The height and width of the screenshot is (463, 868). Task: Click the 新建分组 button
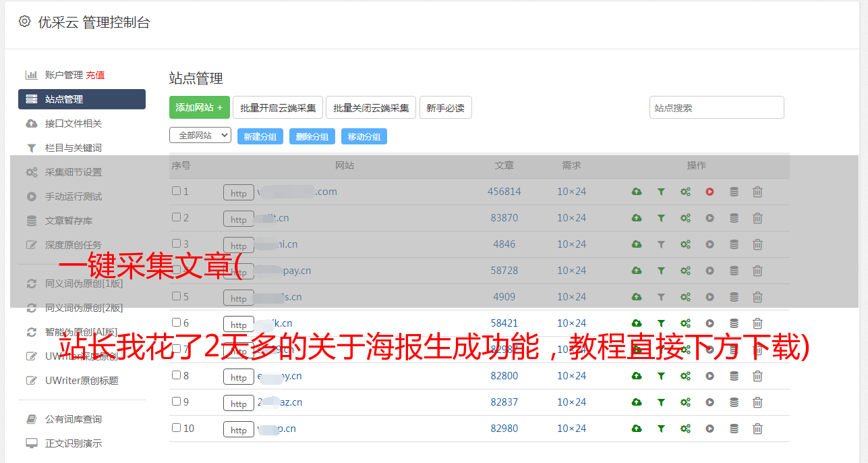(260, 136)
